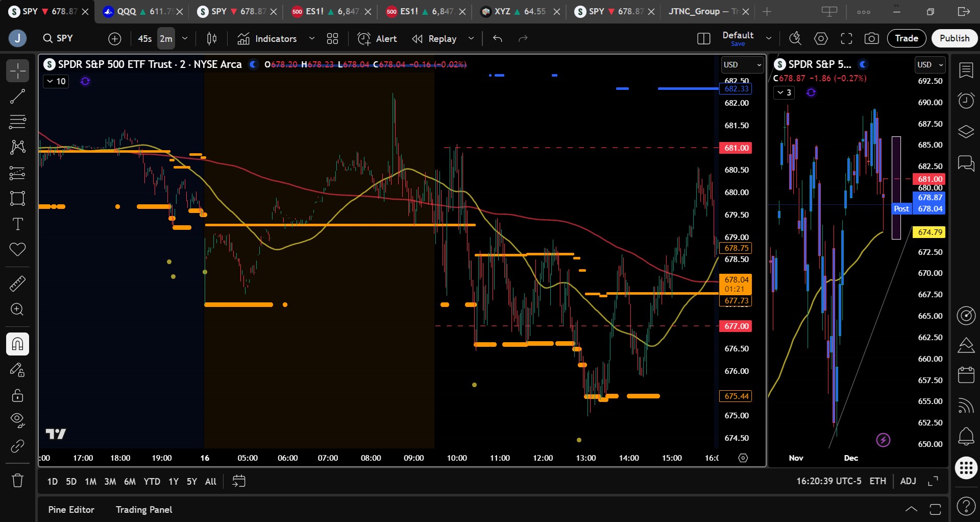Open the quick search icon
This screenshot has height=522, width=980.
click(x=795, y=38)
